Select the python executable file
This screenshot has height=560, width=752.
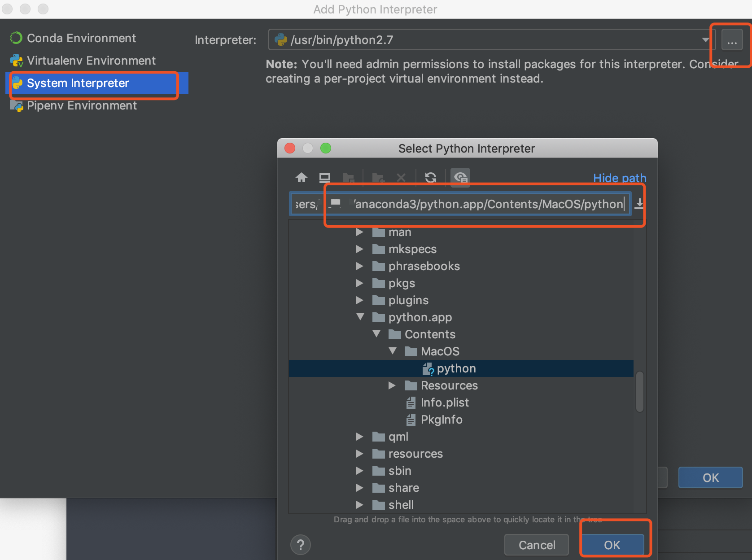pos(461,368)
